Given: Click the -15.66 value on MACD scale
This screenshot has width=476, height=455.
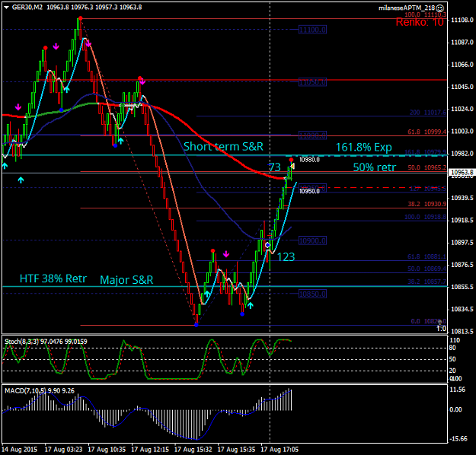Looking at the screenshot, I should [x=458, y=439].
